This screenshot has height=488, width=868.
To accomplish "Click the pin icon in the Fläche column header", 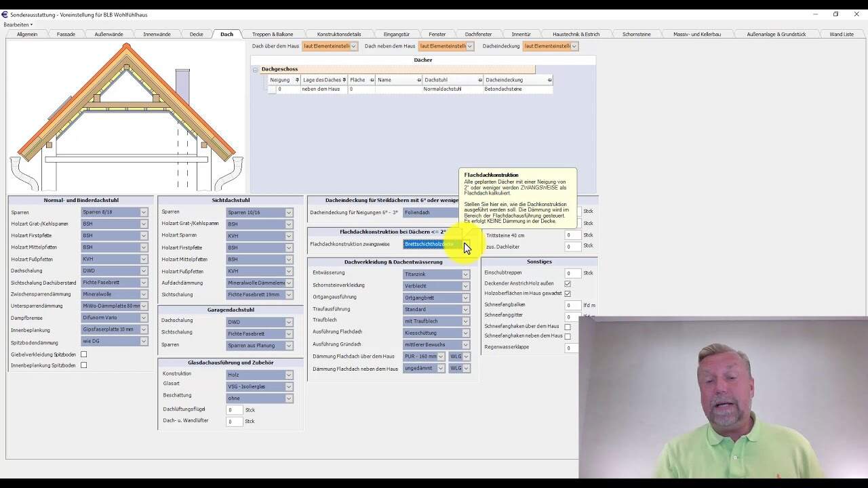I will pyautogui.click(x=372, y=80).
